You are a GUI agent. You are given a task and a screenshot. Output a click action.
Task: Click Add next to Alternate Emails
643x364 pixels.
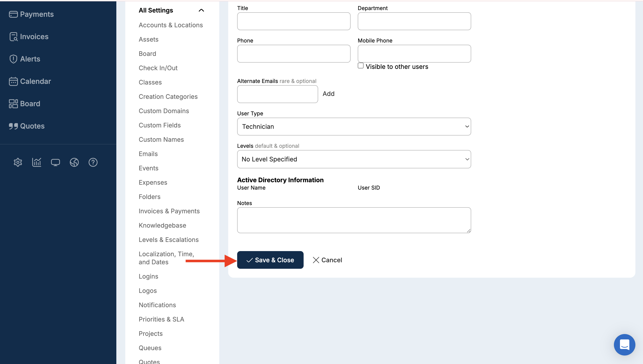pyautogui.click(x=328, y=94)
